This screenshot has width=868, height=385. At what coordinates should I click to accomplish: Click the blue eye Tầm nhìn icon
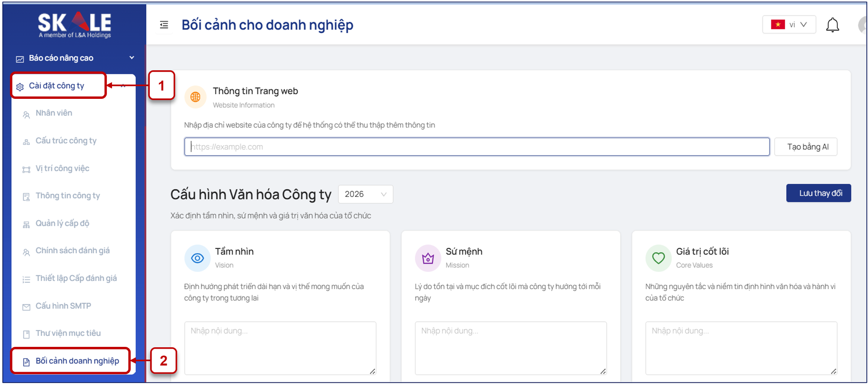pyautogui.click(x=197, y=258)
